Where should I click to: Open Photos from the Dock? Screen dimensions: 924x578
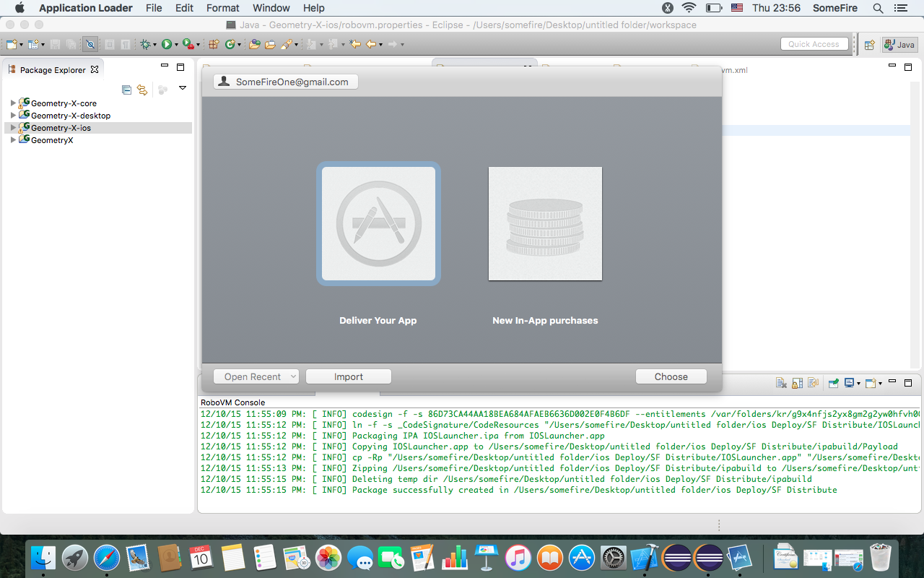tap(328, 558)
